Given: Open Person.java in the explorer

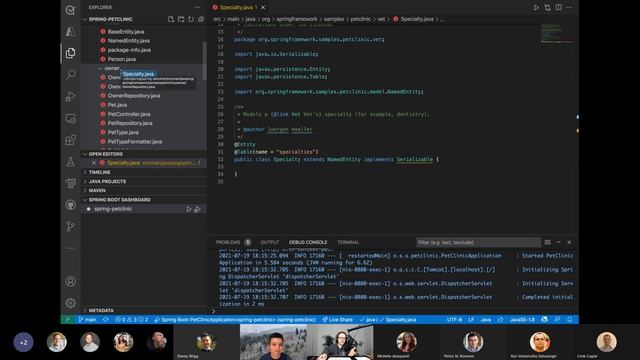Looking at the screenshot, I should click(122, 59).
